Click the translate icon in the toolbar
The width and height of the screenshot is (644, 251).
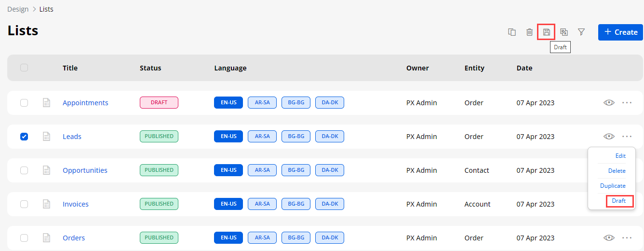tap(564, 32)
